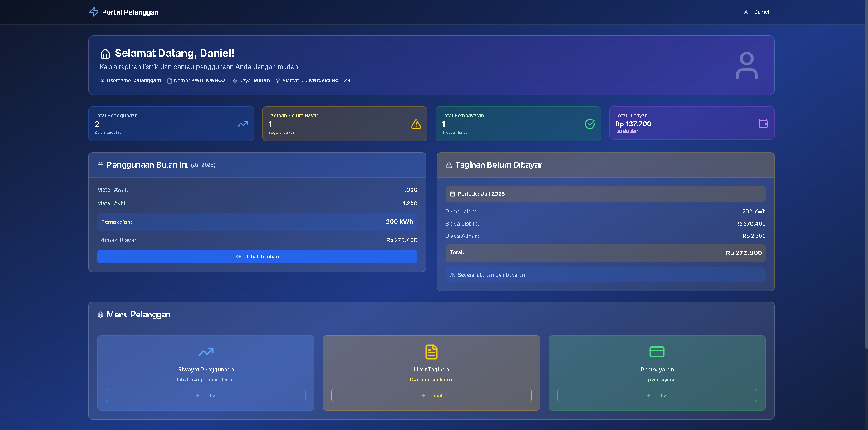The width and height of the screenshot is (868, 430).
Task: Click the lightning bolt Portal Pelanggan logo
Action: point(94,12)
